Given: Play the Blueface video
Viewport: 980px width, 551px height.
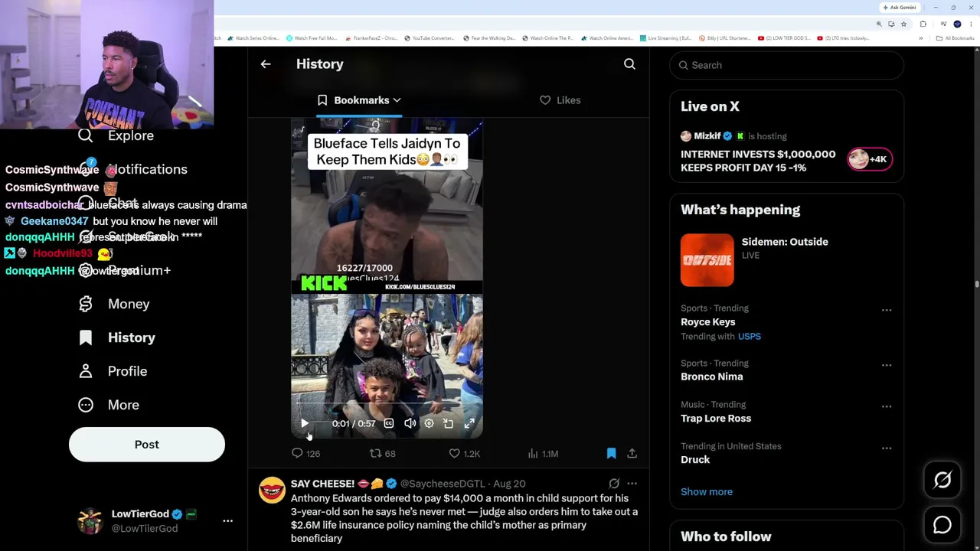Looking at the screenshot, I should [x=304, y=423].
